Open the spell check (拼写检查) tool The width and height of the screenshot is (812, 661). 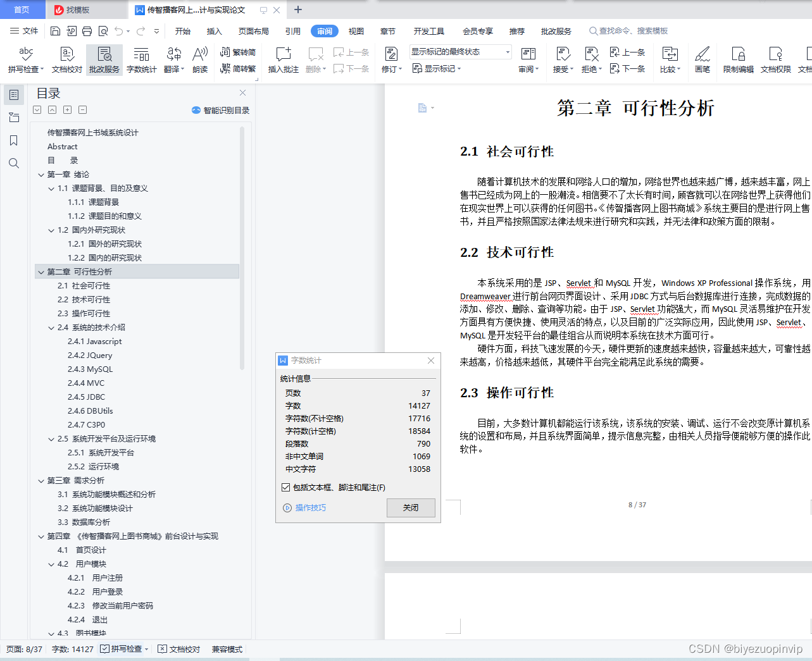[25, 60]
